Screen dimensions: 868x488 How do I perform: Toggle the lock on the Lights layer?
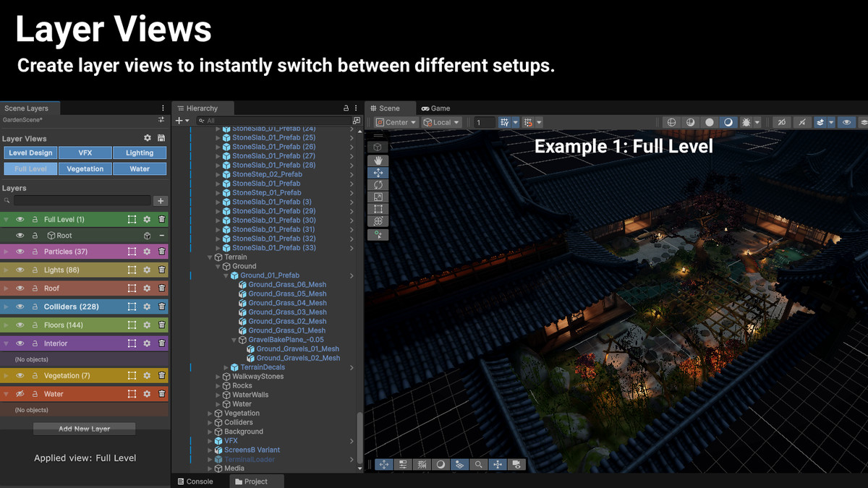[x=36, y=269]
